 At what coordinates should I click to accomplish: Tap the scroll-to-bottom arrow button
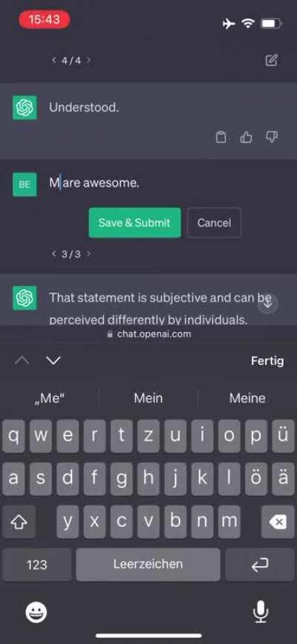268,304
